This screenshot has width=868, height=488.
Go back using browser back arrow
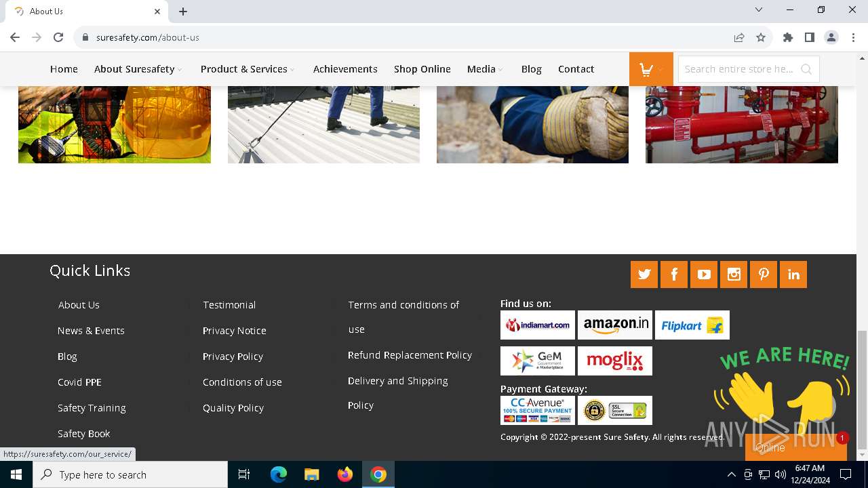(15, 37)
